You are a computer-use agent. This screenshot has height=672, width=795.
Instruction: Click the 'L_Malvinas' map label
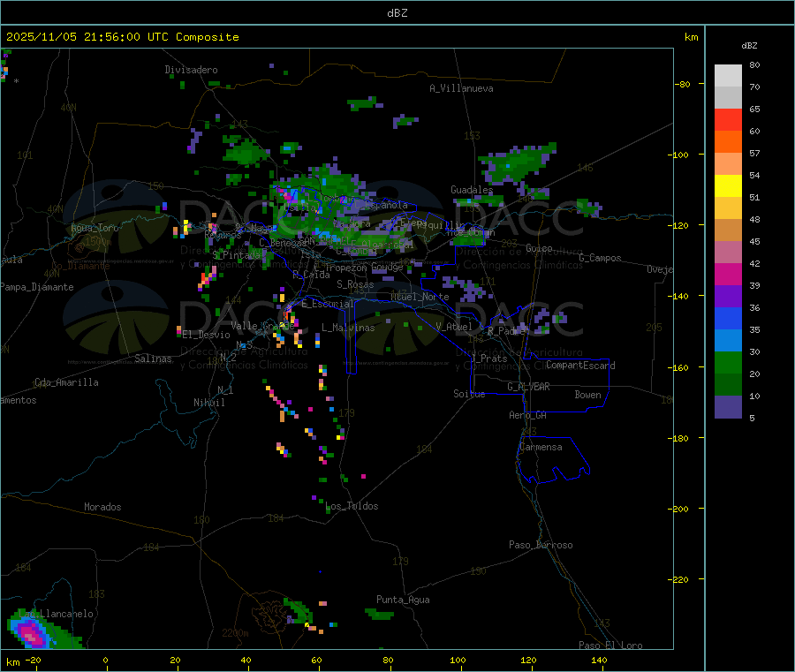348,328
